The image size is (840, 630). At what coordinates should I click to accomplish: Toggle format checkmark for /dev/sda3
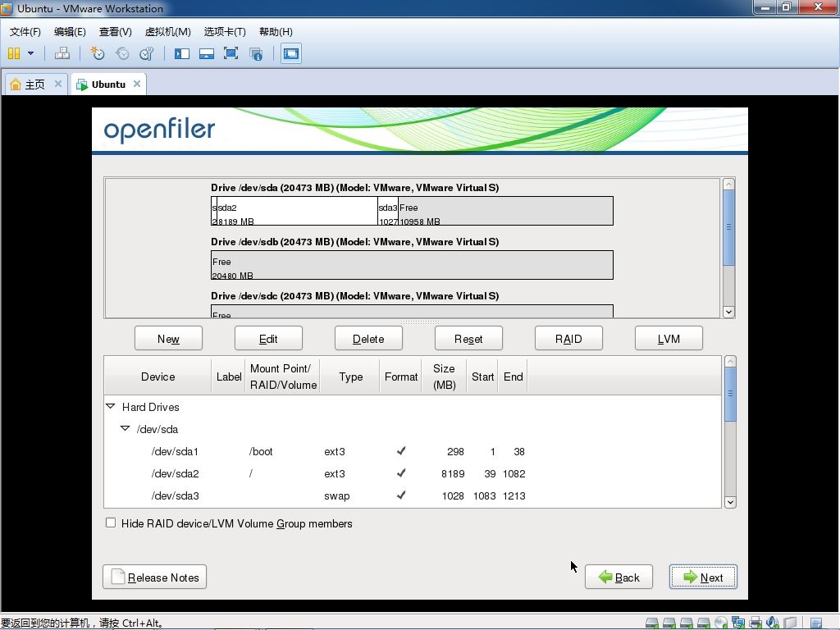click(x=400, y=495)
